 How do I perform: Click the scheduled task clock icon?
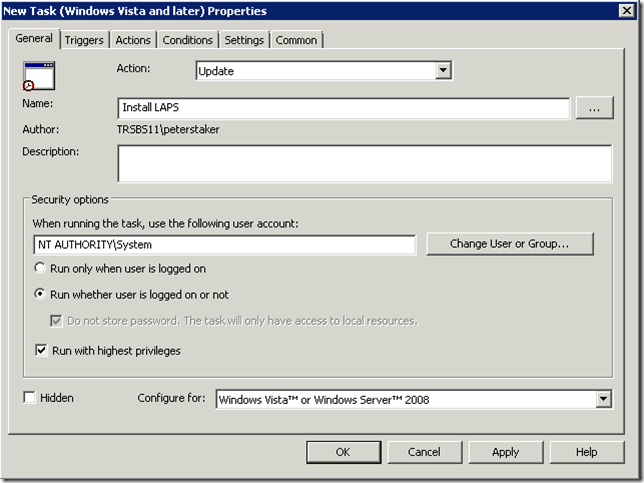coord(39,76)
